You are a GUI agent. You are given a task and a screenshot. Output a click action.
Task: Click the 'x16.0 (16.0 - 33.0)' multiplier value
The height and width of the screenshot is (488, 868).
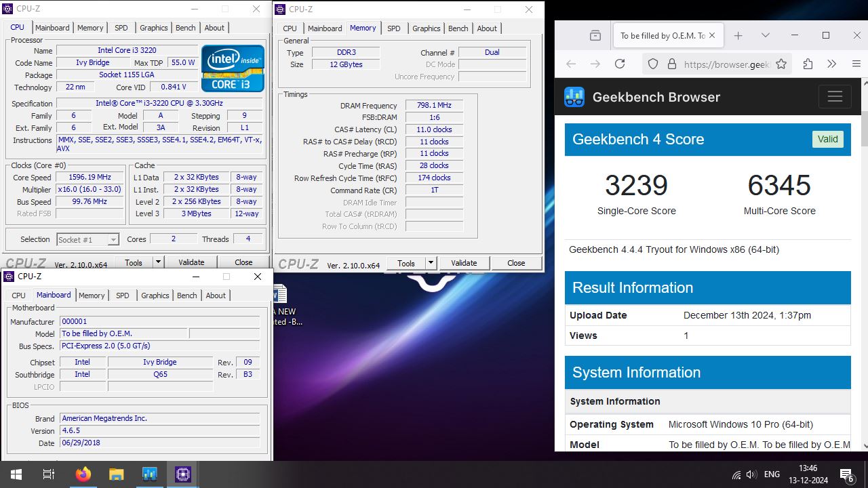[x=90, y=190]
